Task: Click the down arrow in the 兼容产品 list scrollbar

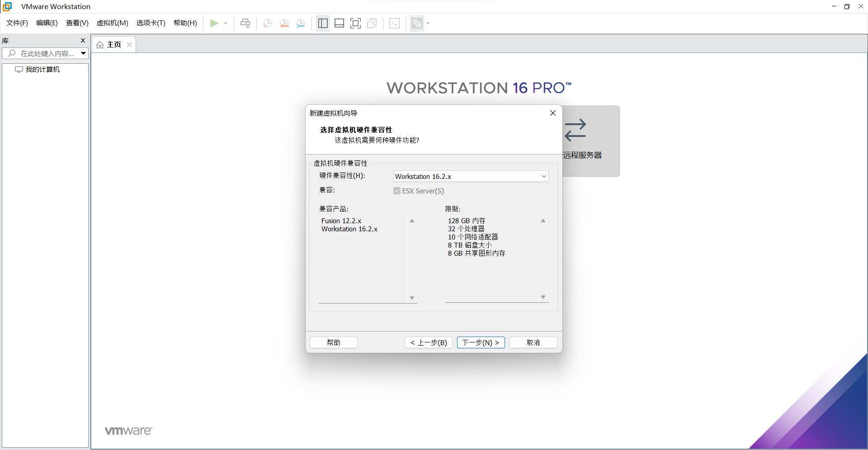Action: [x=412, y=298]
